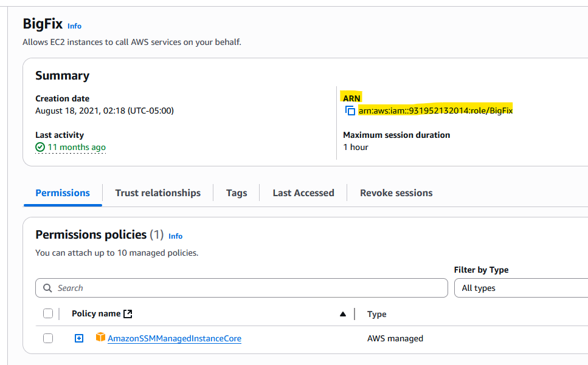Go to the Last Accessed tab
The width and height of the screenshot is (588, 365).
[303, 193]
